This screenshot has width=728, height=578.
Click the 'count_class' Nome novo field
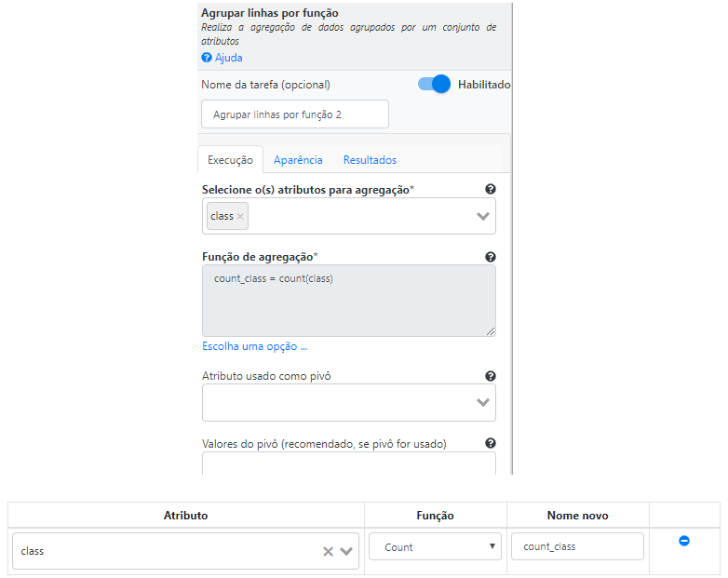(577, 546)
